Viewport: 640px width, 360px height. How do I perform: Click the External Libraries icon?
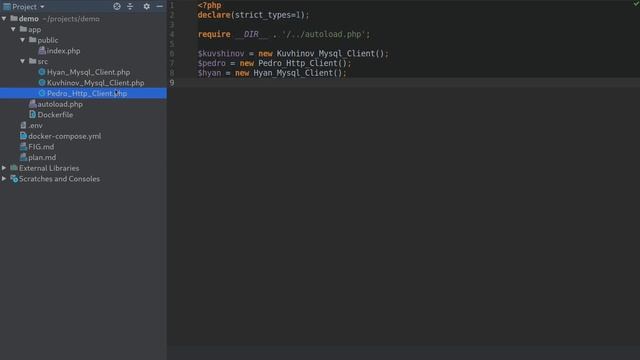[14, 168]
